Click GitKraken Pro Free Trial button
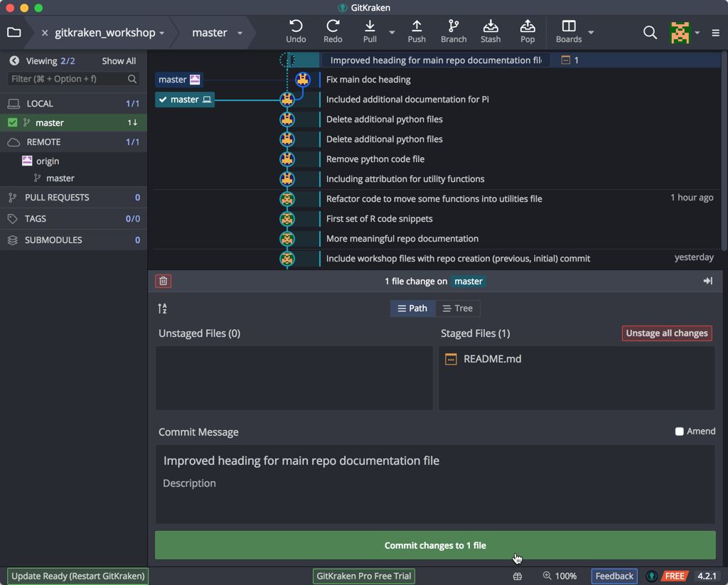Screen dimensions: 728x585 363,576
